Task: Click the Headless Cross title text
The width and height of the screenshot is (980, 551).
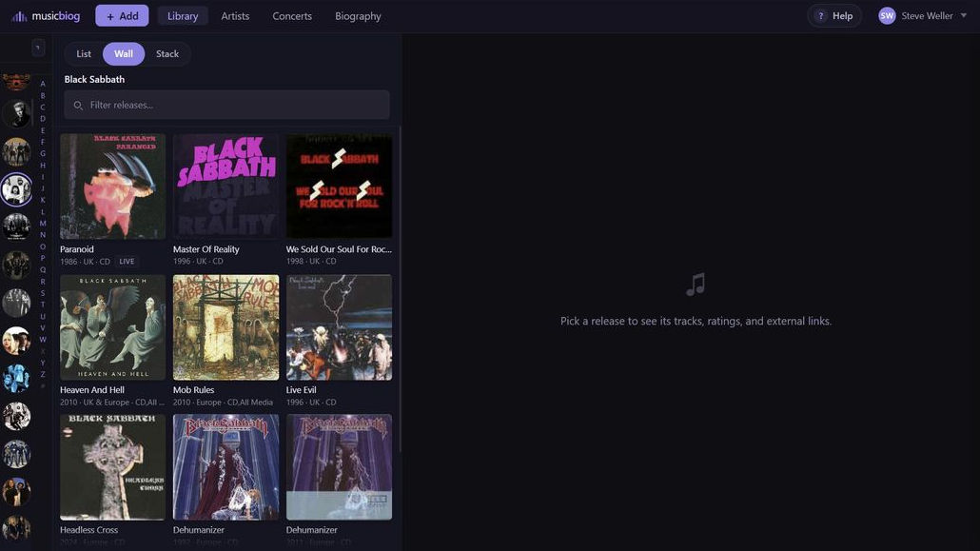Action: (x=88, y=530)
